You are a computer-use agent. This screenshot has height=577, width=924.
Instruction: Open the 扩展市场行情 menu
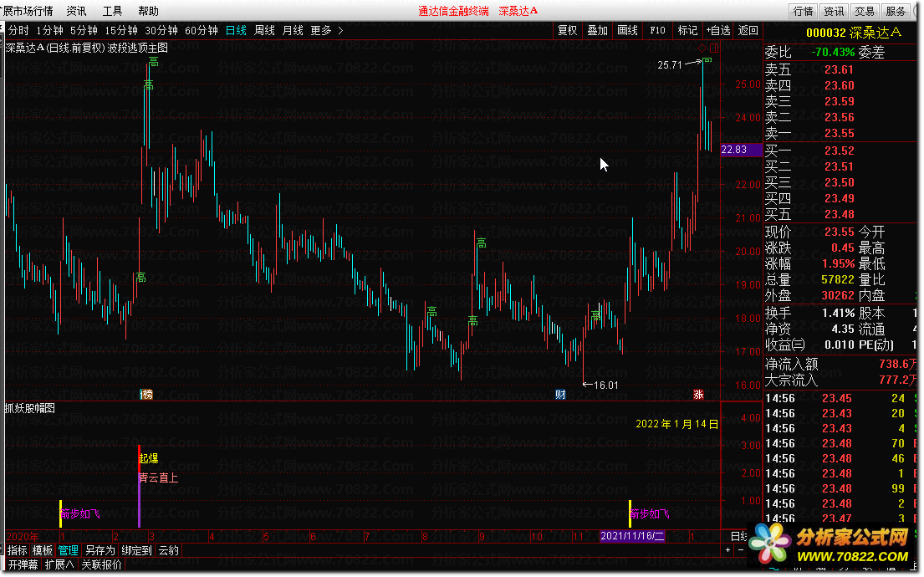pos(27,11)
